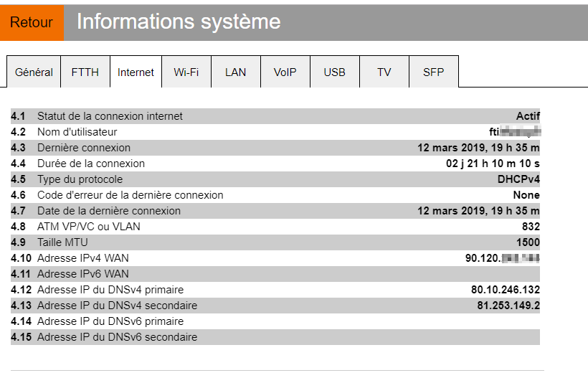The width and height of the screenshot is (588, 378).
Task: Open the FTTH tab
Action: [85, 72]
